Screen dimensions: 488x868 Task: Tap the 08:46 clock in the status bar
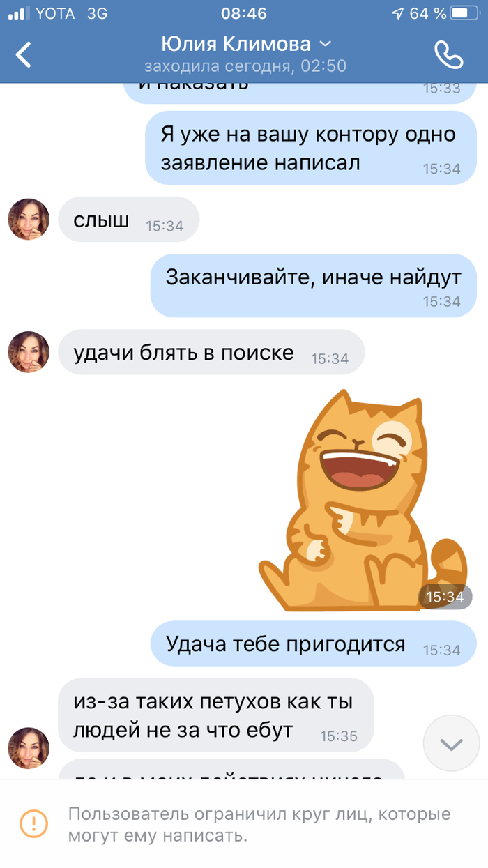pyautogui.click(x=244, y=13)
